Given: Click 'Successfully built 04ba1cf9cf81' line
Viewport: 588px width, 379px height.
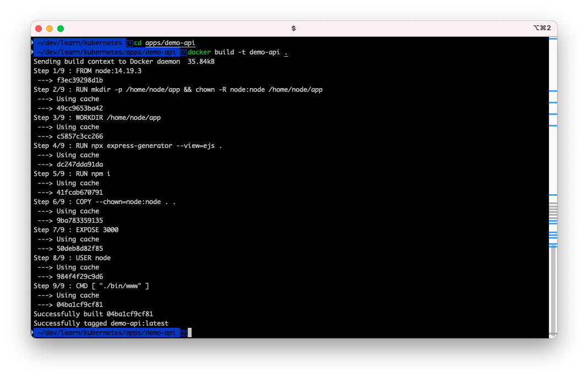Looking at the screenshot, I should click(94, 314).
